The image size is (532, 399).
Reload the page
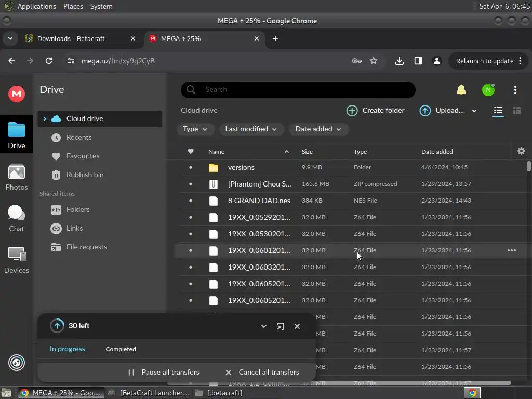49,61
